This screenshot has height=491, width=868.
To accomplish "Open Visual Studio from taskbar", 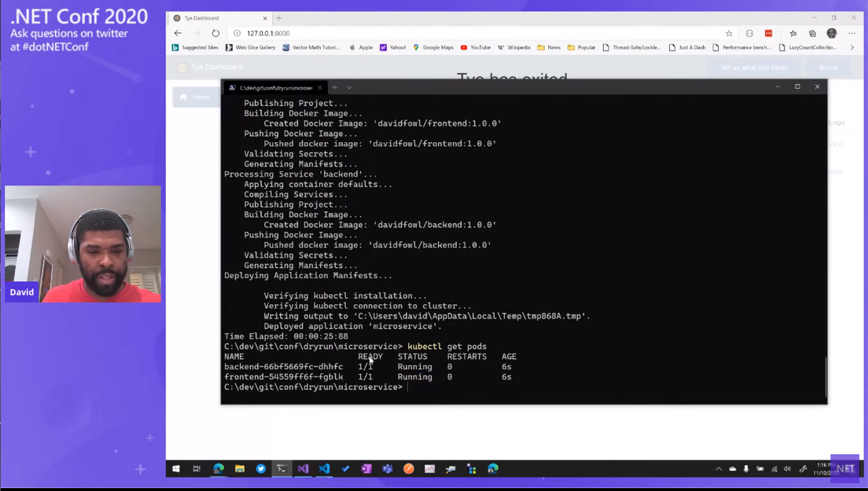I will click(x=303, y=469).
